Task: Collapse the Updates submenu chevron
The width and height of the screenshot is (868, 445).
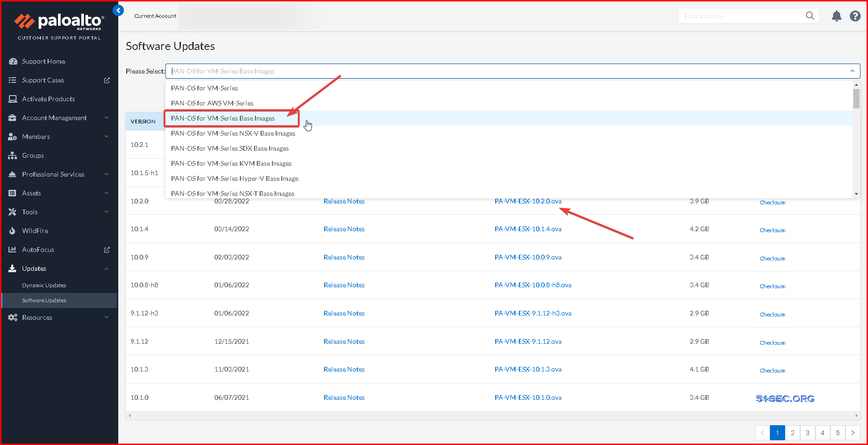Action: coord(106,268)
